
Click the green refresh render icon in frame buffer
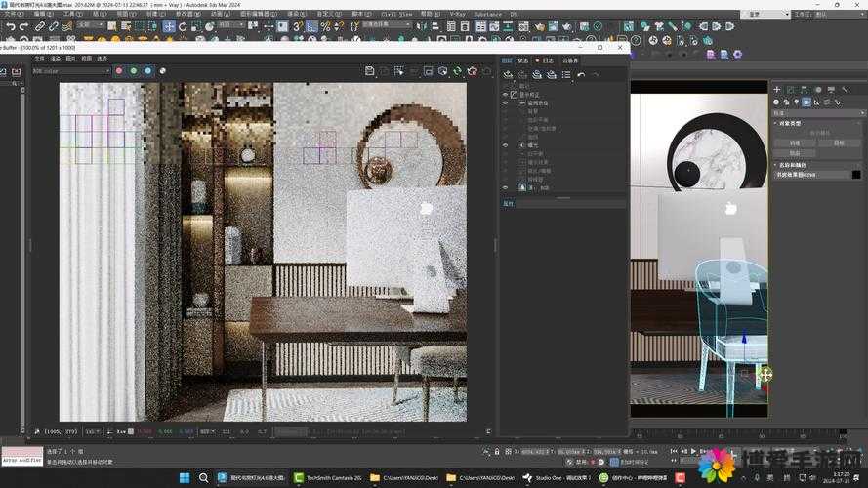tap(457, 71)
